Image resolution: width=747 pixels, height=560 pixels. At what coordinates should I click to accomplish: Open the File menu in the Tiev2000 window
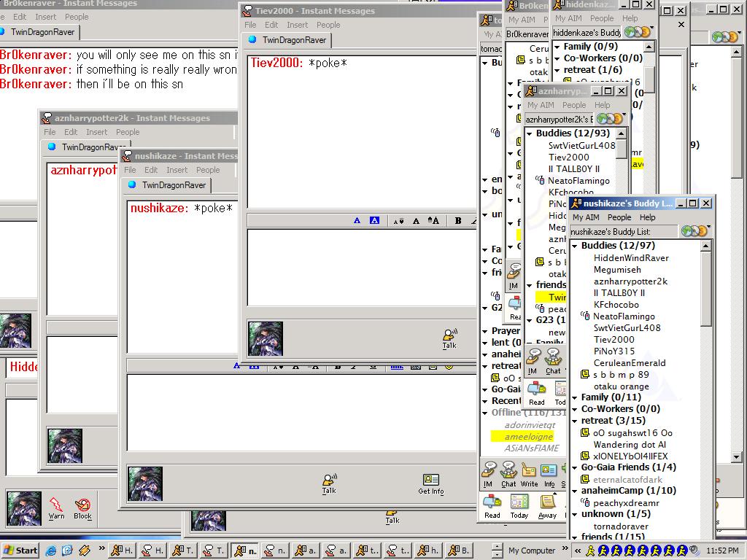coord(250,25)
